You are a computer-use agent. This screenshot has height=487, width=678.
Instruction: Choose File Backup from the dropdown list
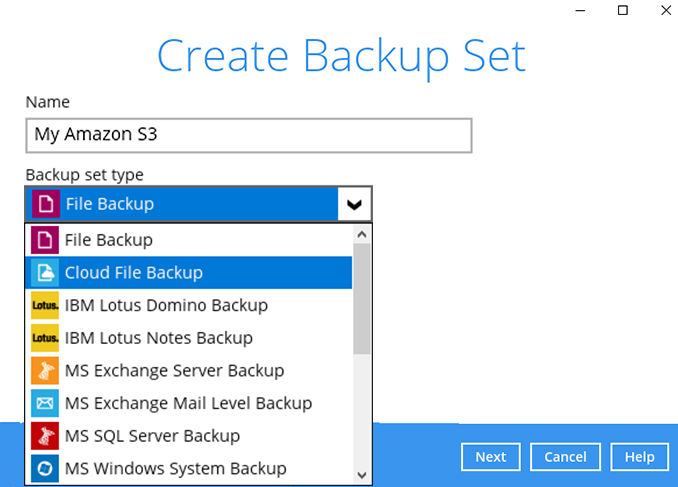(x=189, y=240)
